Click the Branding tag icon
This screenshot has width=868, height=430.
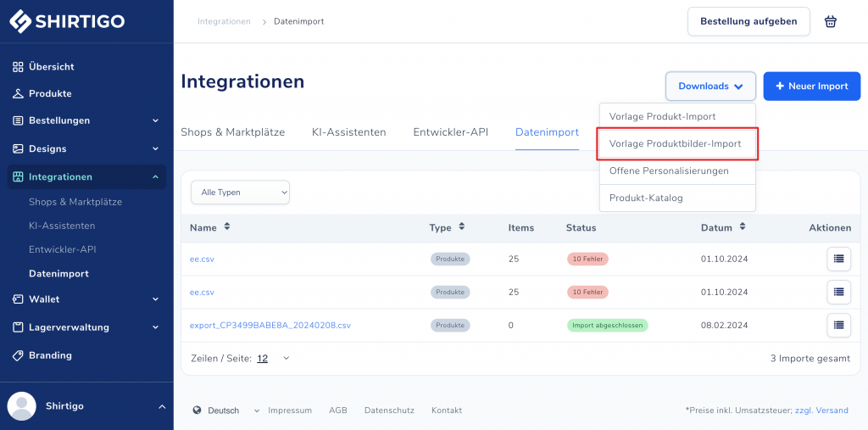pos(19,355)
